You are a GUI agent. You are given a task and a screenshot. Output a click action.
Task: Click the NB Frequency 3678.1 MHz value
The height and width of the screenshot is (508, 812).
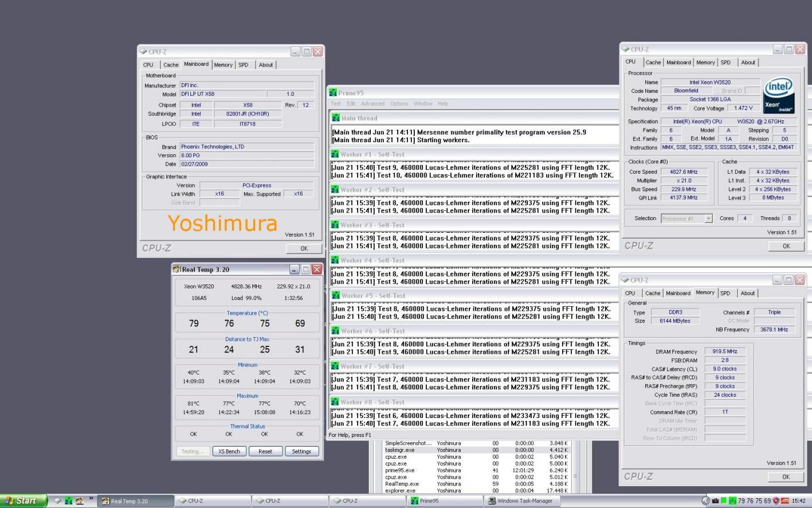[775, 330]
